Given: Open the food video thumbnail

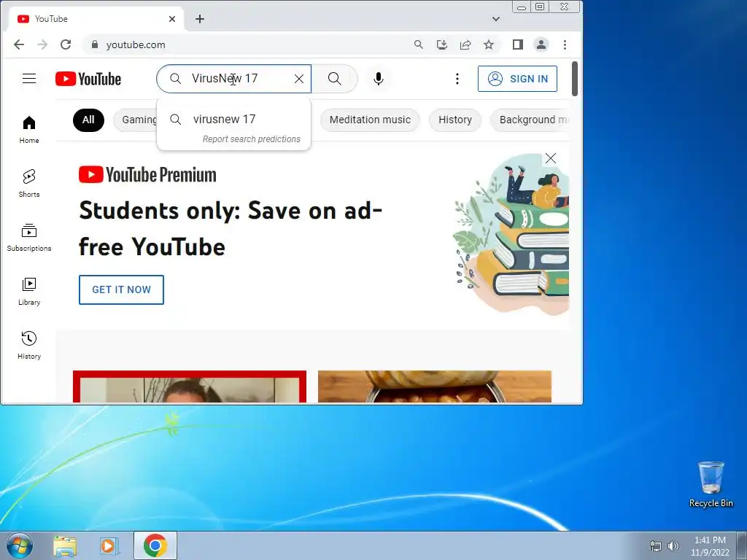Looking at the screenshot, I should pyautogui.click(x=435, y=386).
